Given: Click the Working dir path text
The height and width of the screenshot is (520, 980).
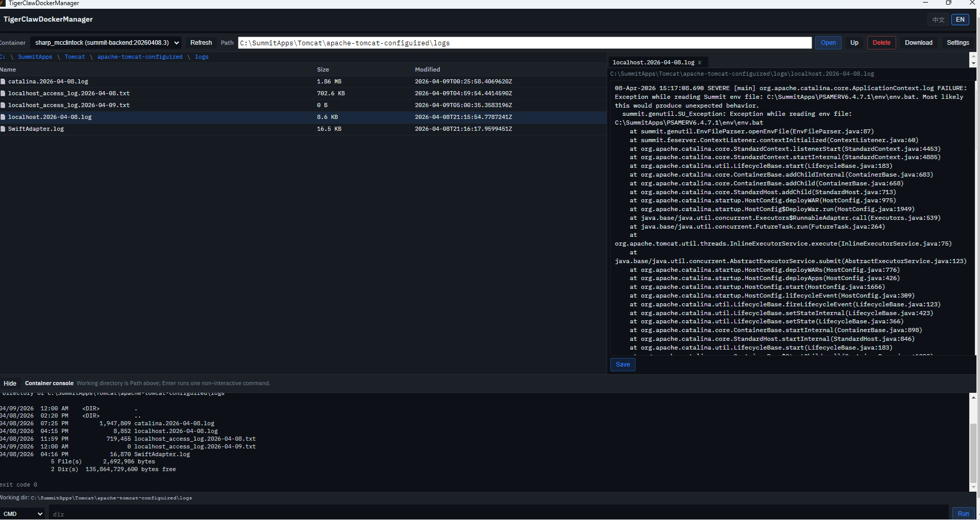Looking at the screenshot, I should pyautogui.click(x=111, y=498).
